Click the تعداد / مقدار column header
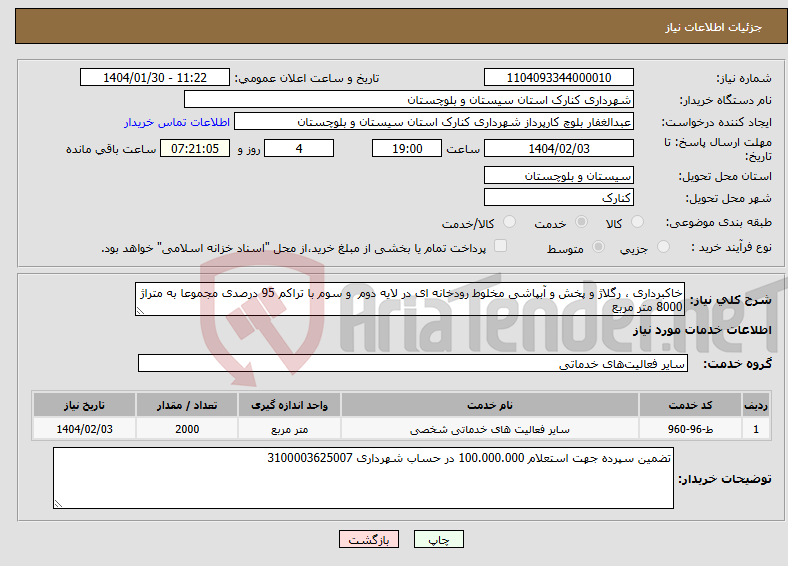 [x=187, y=405]
